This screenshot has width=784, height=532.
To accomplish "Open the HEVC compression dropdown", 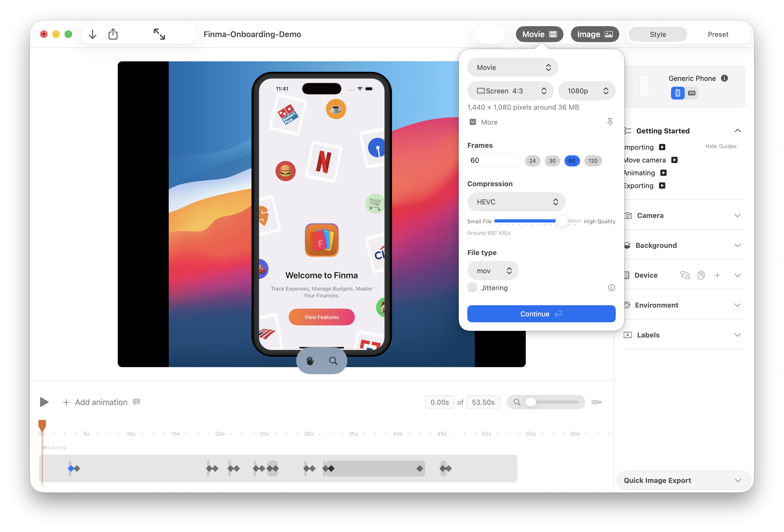I will 516,202.
